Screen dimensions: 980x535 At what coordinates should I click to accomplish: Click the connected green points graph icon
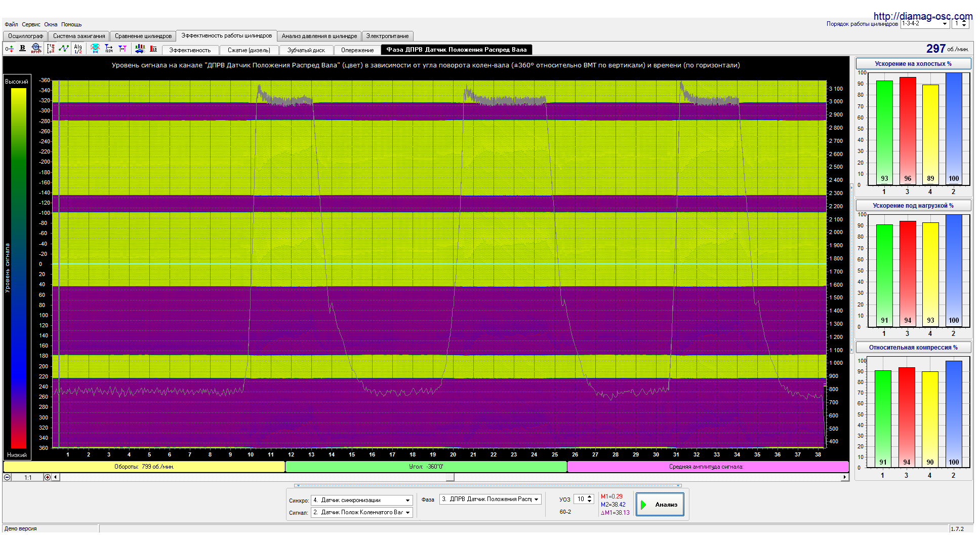click(x=63, y=49)
